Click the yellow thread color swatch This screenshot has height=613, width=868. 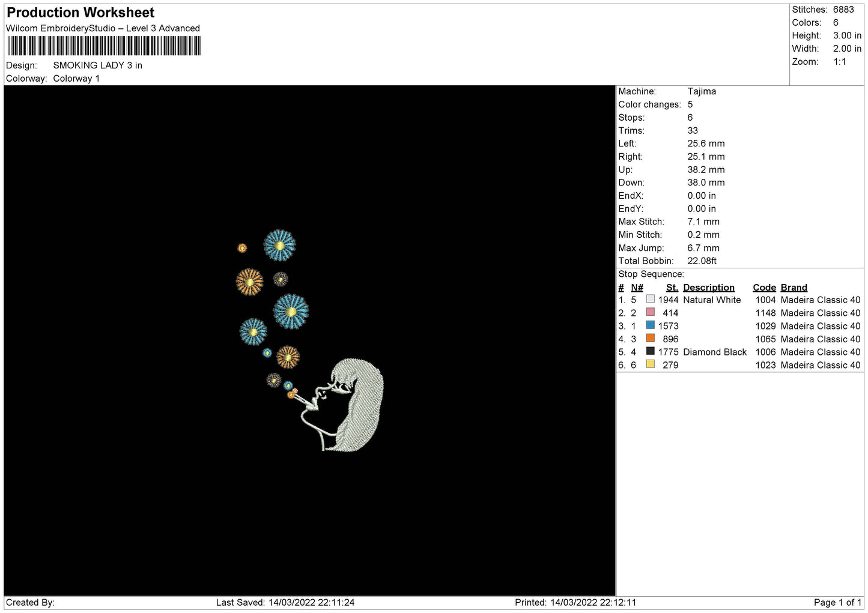pos(650,364)
